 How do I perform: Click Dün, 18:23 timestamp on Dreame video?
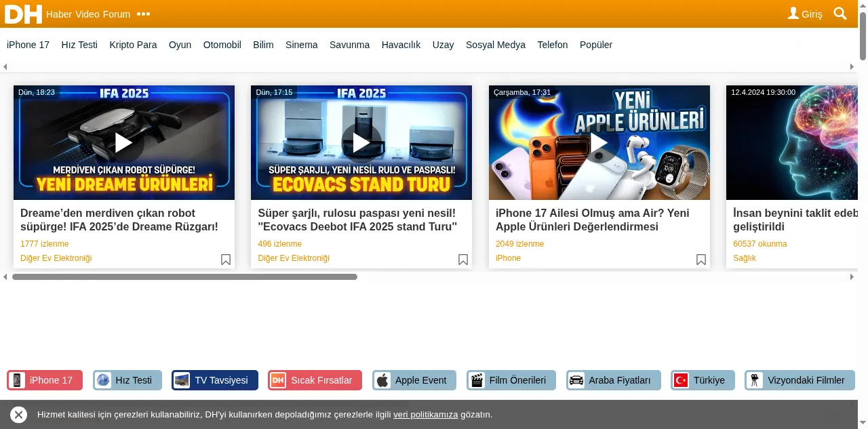click(x=37, y=92)
